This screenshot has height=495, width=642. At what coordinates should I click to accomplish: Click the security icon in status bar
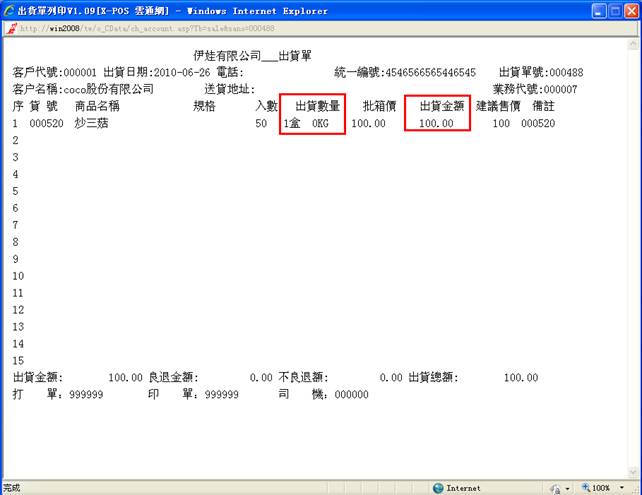[555, 488]
